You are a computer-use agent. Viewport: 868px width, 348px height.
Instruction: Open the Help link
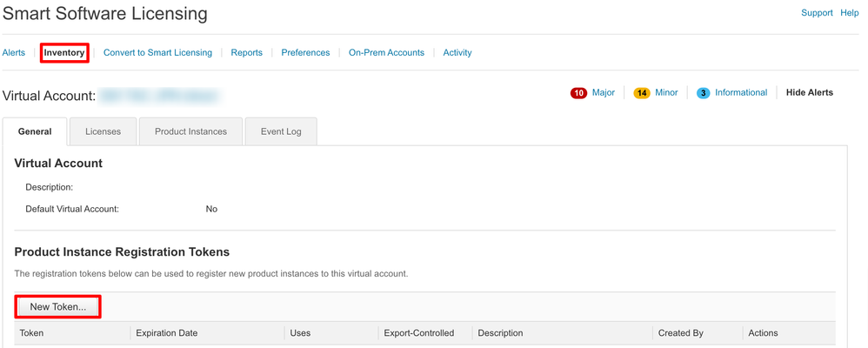click(849, 13)
